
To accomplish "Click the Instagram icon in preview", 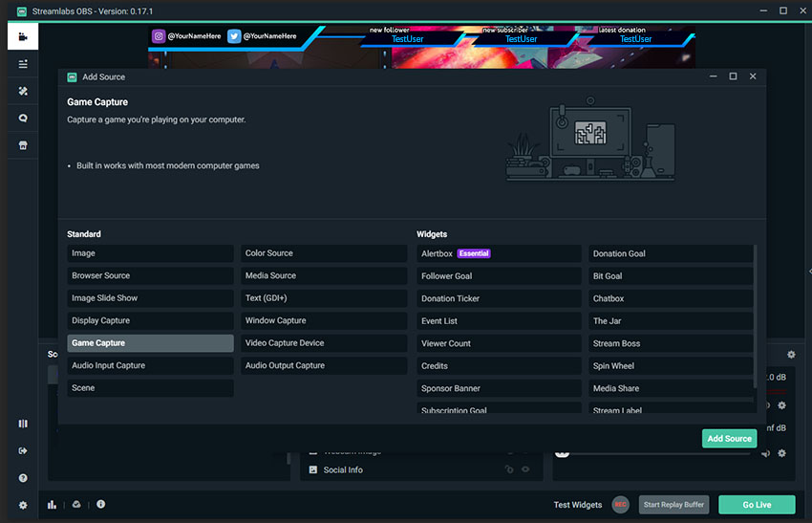I will (x=159, y=36).
